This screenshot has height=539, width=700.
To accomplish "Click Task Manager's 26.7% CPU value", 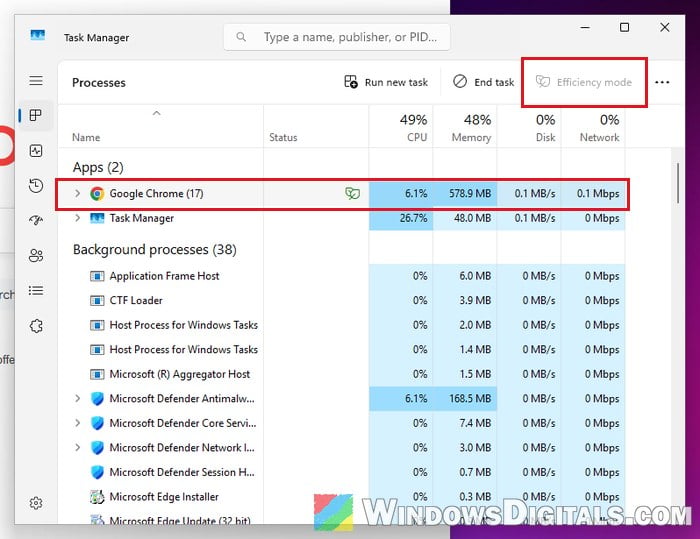I will 413,218.
